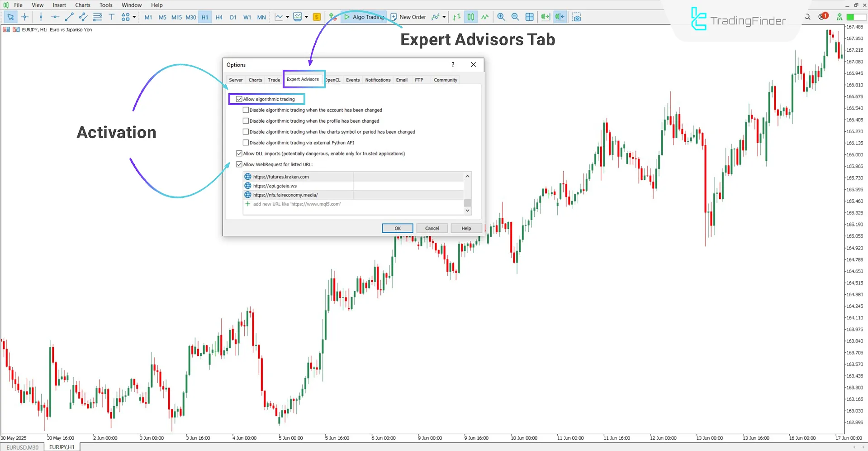Open the chart type dropdown arrow
Image resolution: width=868 pixels, height=451 pixels.
tap(287, 17)
